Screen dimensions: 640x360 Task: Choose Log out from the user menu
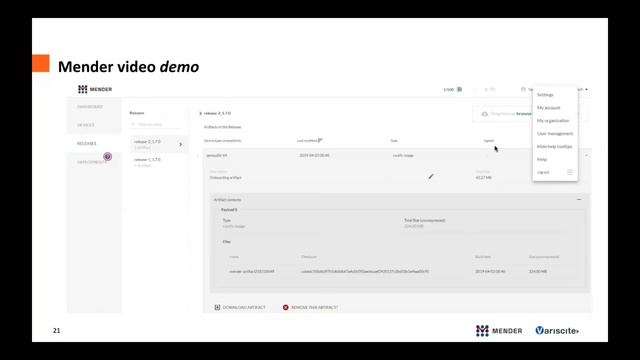(x=543, y=172)
